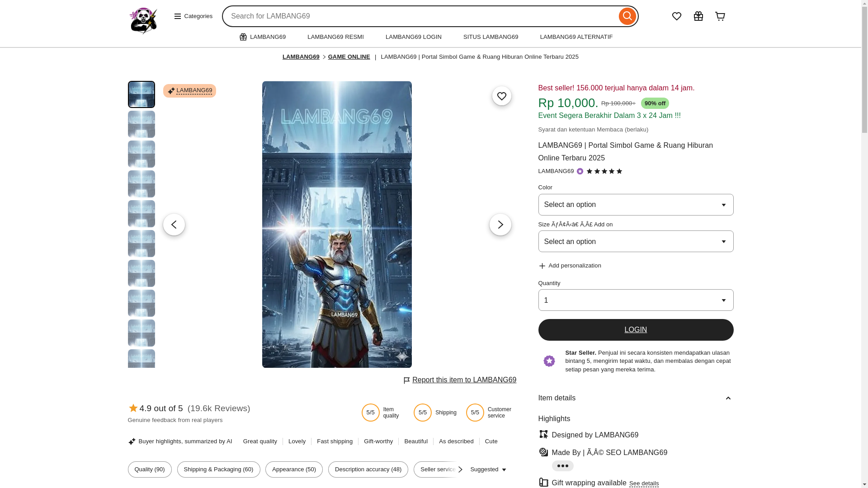Click the five-star rating next to seller name
This screenshot has height=488, width=868.
pyautogui.click(x=604, y=171)
